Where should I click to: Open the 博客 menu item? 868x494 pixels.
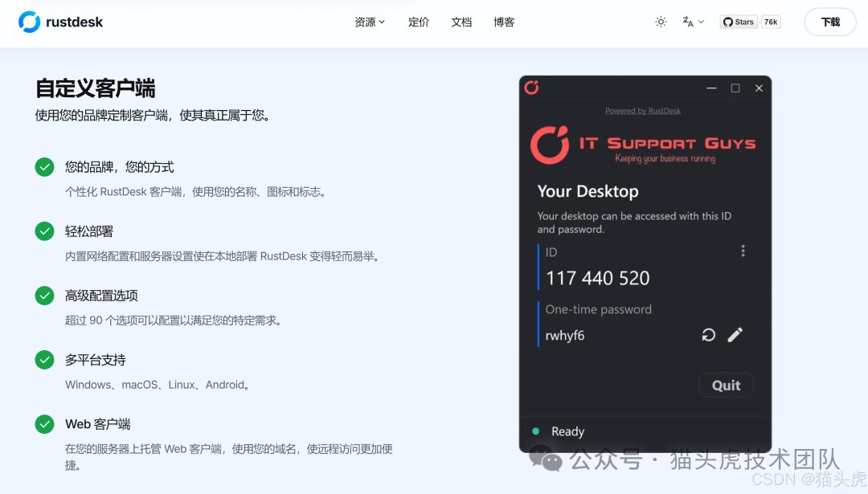504,22
